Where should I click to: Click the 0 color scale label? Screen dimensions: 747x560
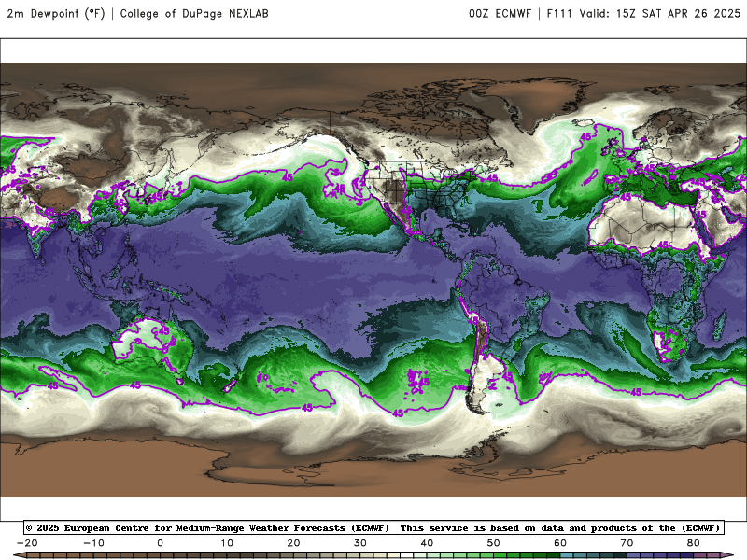click(x=160, y=543)
